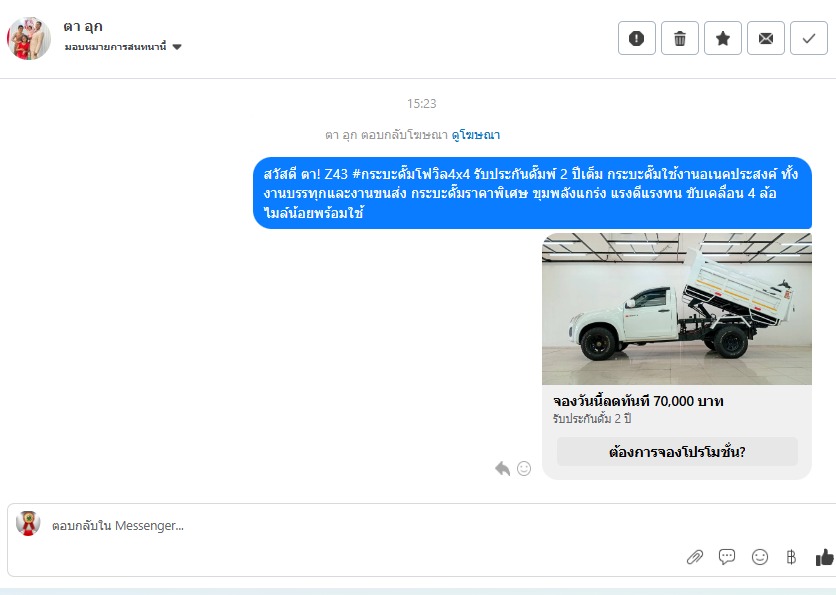Mark conversation done with checkmark icon

click(809, 38)
